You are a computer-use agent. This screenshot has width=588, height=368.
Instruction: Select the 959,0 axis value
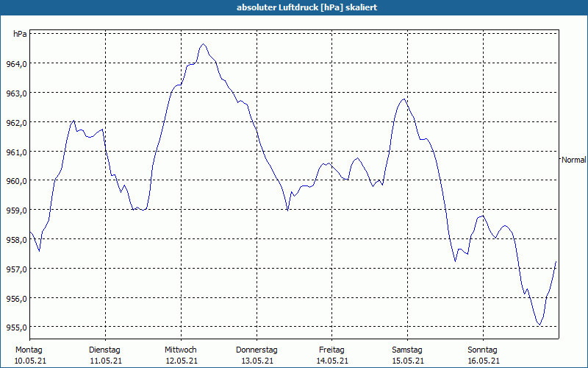coord(16,210)
